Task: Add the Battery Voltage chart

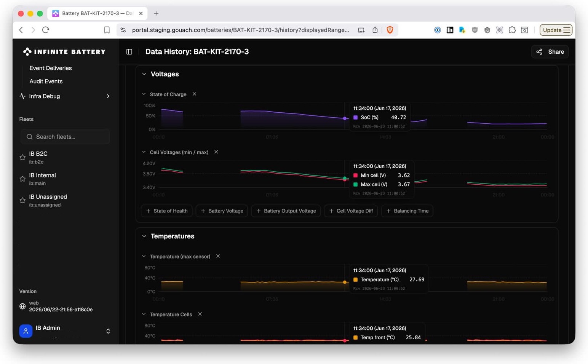Action: [x=222, y=211]
